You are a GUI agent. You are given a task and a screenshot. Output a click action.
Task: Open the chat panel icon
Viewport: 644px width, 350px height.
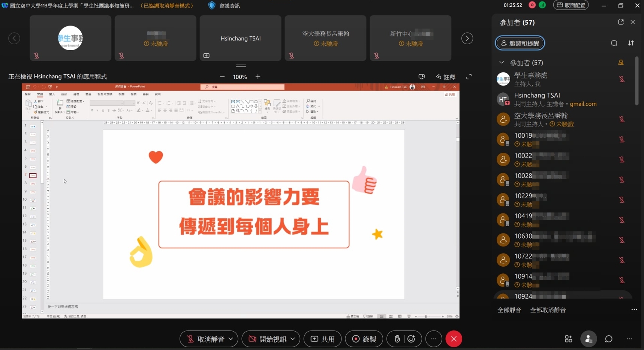pos(608,339)
